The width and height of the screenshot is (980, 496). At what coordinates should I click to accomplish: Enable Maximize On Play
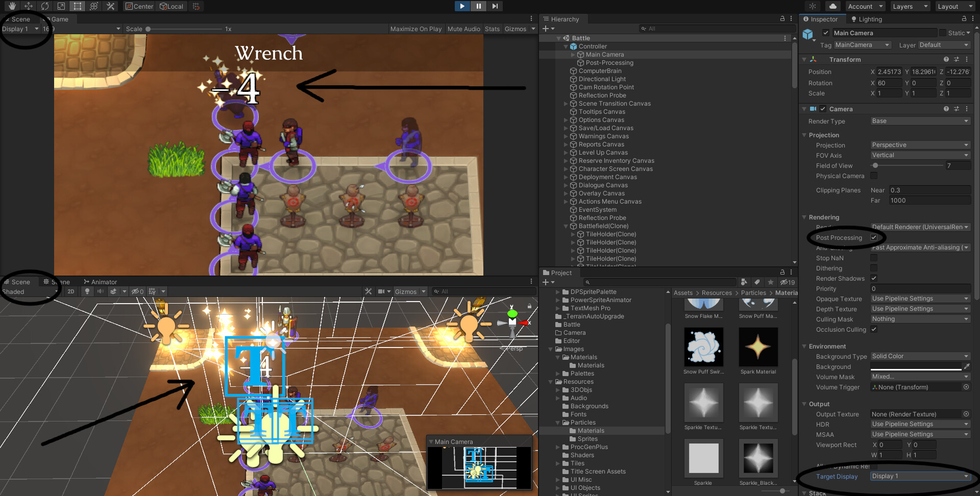pos(415,29)
